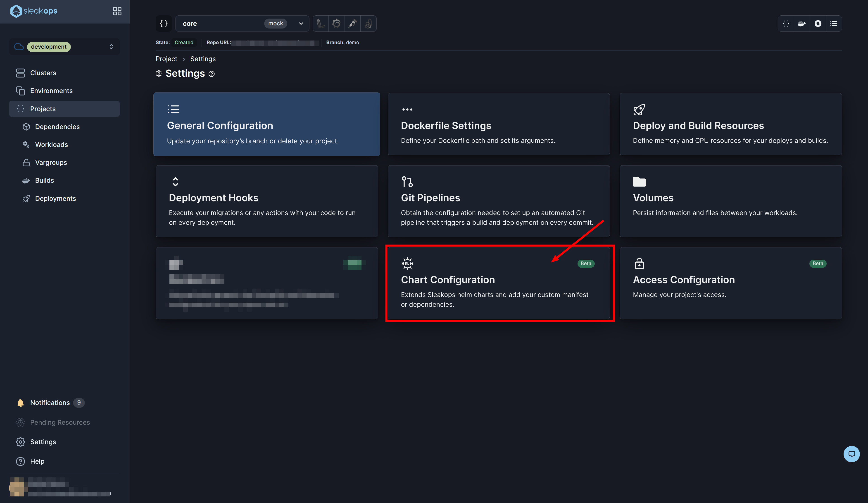Click the notifications count badge 9
The height and width of the screenshot is (503, 868).
click(79, 403)
